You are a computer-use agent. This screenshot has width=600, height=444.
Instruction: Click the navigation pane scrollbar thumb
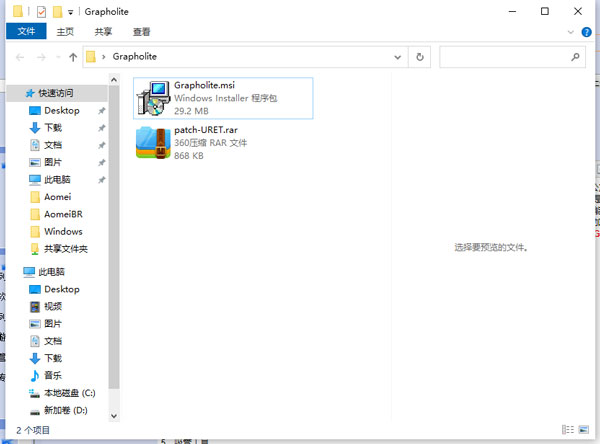tap(114, 237)
